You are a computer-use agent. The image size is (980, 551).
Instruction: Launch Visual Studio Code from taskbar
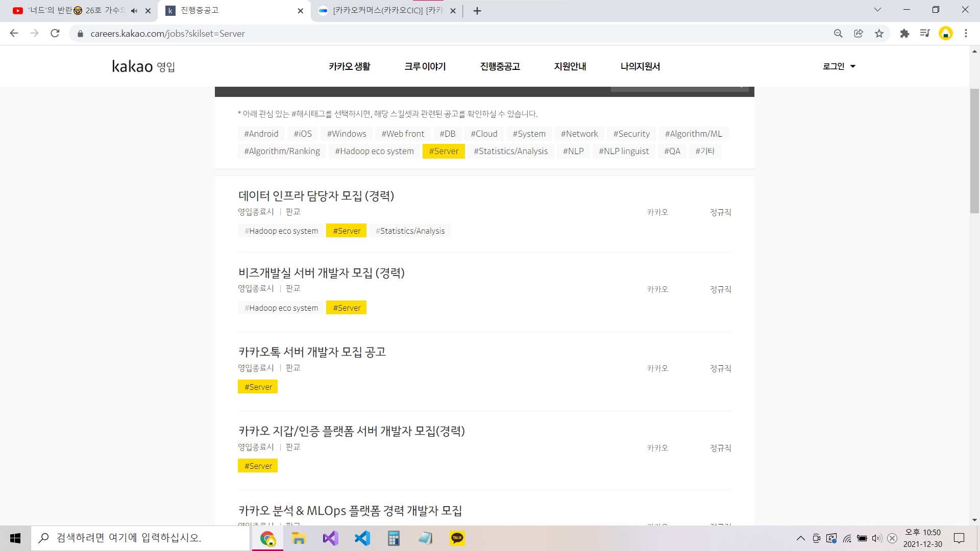pyautogui.click(x=362, y=538)
